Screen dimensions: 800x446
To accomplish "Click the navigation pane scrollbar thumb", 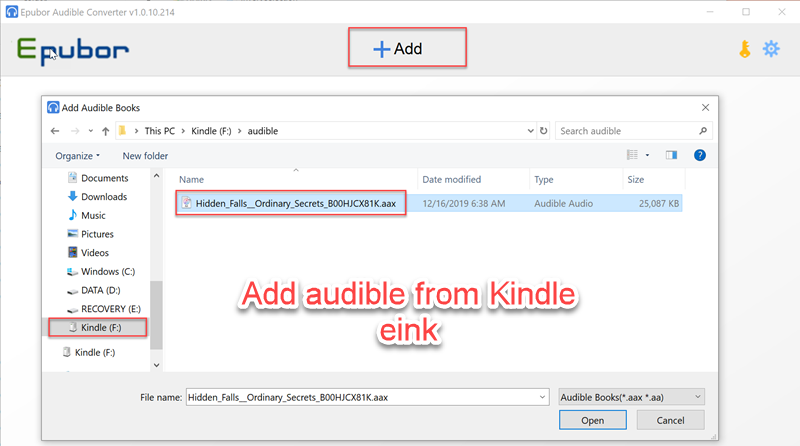I will point(157,315).
